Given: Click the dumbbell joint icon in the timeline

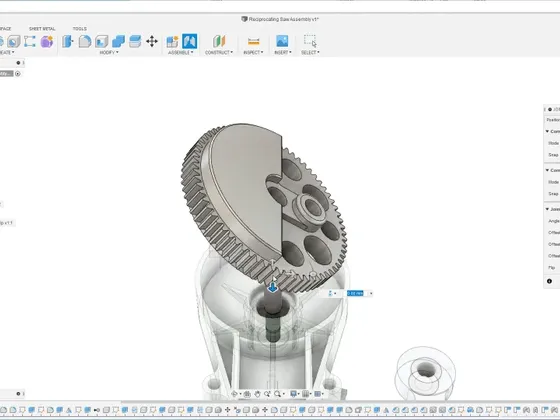Looking at the screenshot, I should [x=97, y=410].
